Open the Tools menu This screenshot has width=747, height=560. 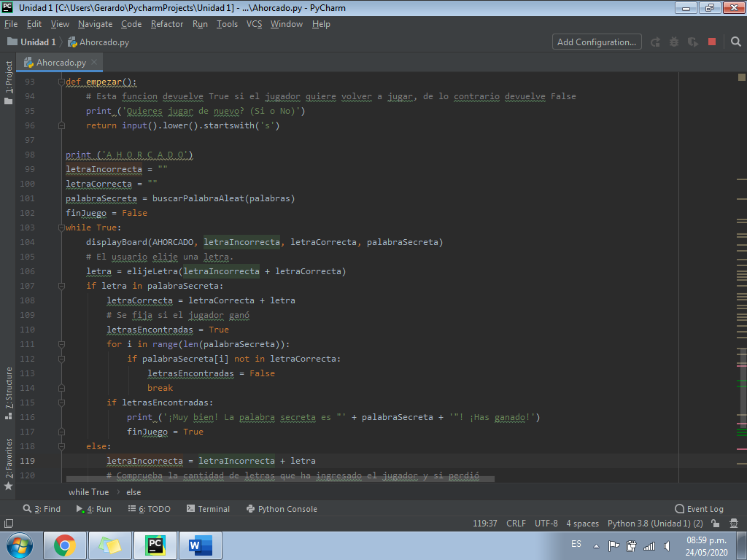point(227,24)
